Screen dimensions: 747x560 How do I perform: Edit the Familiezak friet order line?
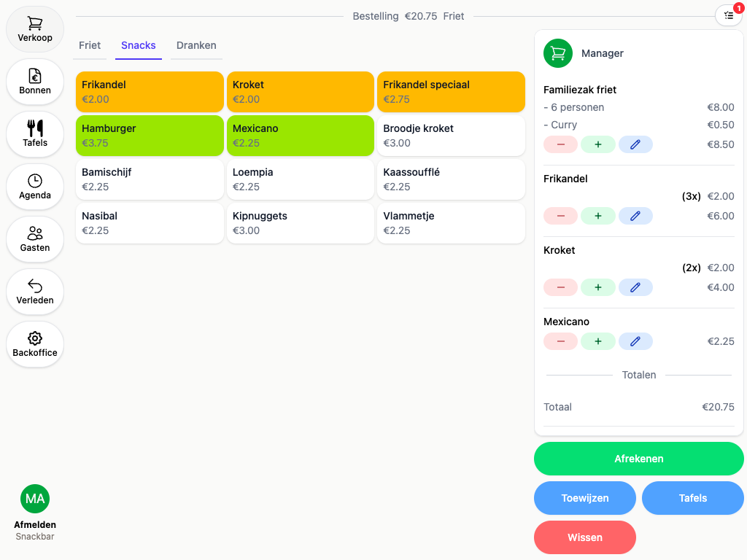tap(635, 145)
